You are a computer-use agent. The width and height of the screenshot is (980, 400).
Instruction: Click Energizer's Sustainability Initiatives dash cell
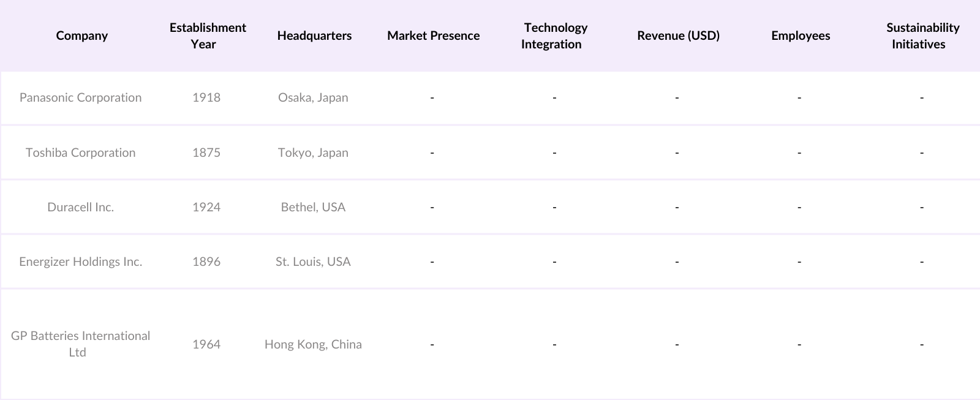[922, 262]
